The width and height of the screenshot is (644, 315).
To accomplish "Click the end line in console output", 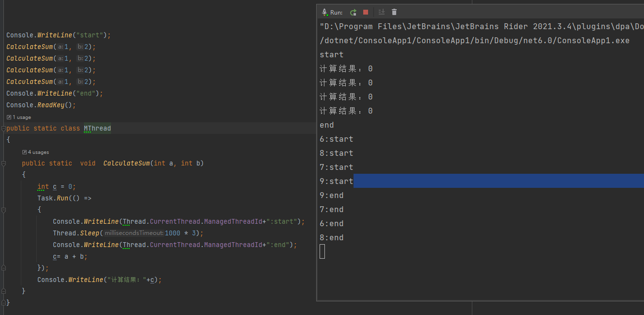I will coord(326,125).
